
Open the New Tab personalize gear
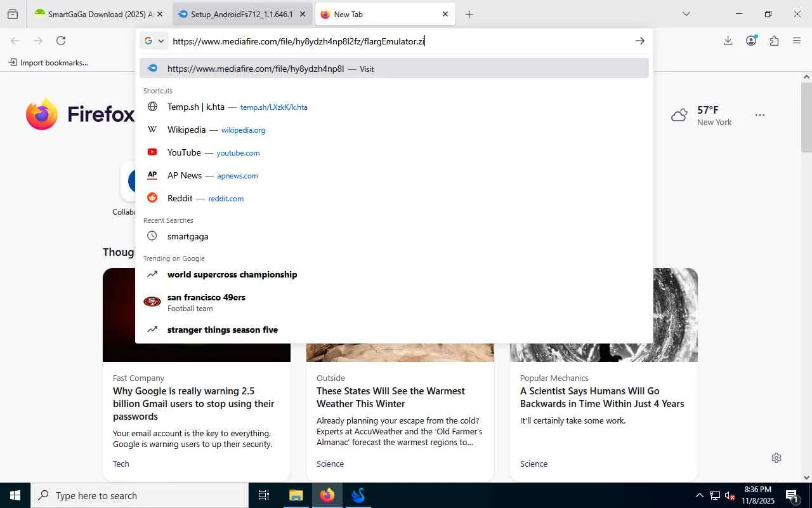(776, 458)
